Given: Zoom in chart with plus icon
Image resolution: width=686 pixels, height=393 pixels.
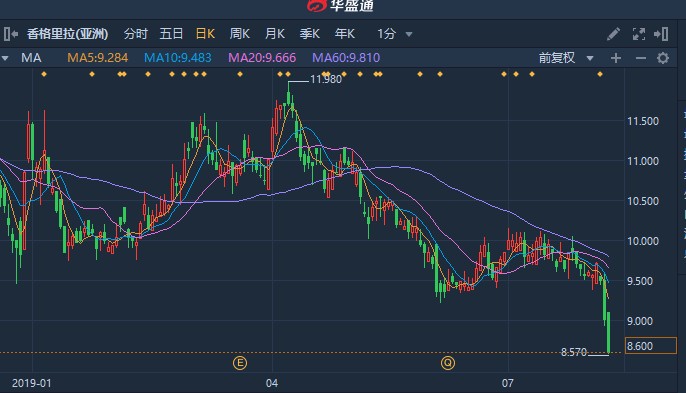Looking at the screenshot, I should click(616, 58).
